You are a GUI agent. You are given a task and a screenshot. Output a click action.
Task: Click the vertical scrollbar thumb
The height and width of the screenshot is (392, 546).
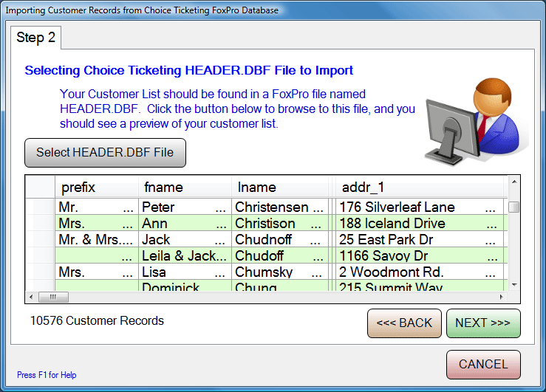click(x=514, y=207)
